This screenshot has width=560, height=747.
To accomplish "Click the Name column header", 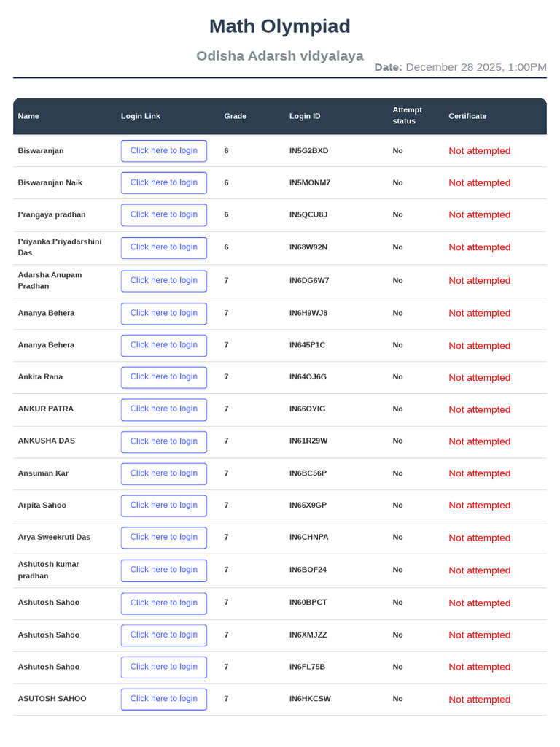I will pyautogui.click(x=28, y=116).
